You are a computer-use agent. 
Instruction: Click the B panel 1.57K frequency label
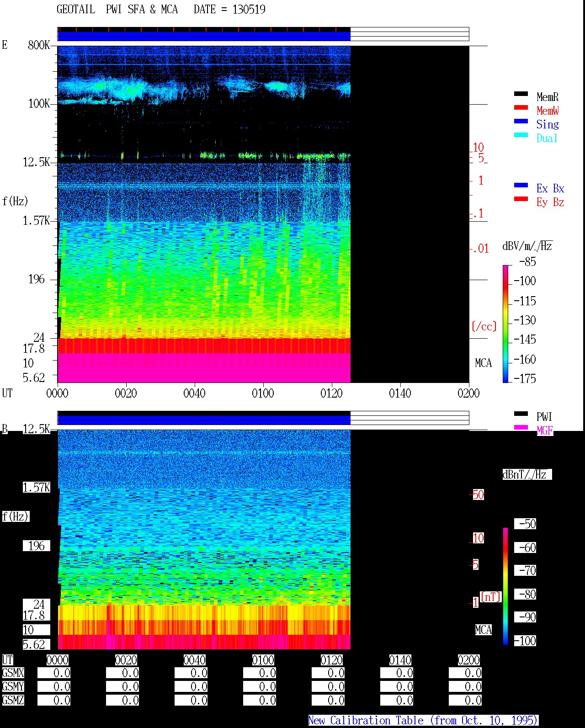(x=37, y=487)
